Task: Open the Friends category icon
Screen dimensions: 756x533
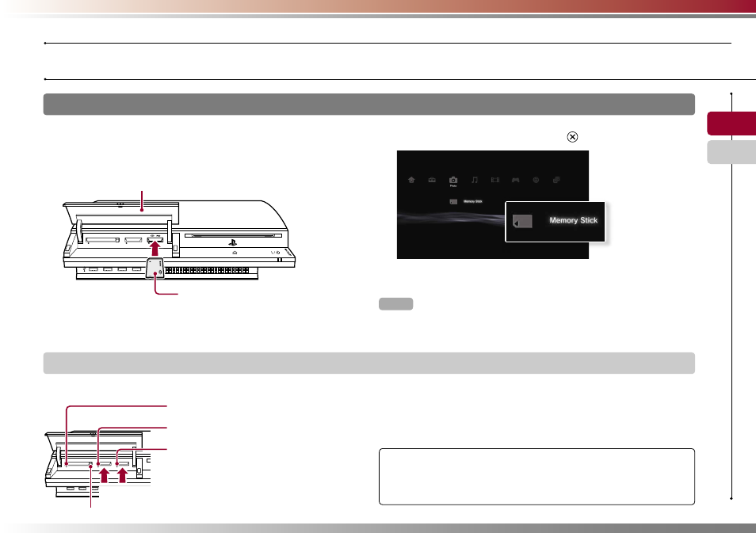Action: click(556, 180)
